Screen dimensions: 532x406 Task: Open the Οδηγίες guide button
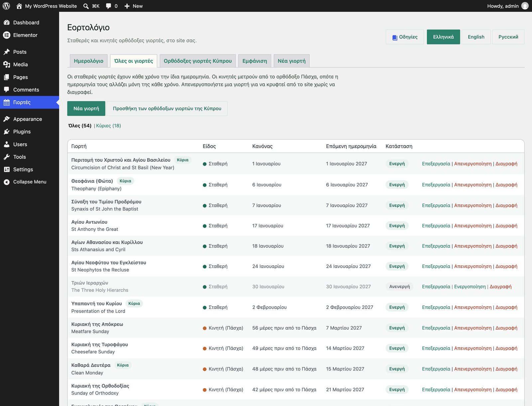coord(405,37)
